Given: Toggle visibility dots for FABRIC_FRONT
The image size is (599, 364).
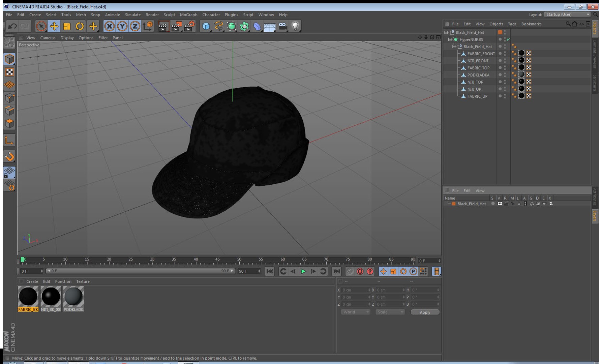Looking at the screenshot, I should [x=505, y=54].
